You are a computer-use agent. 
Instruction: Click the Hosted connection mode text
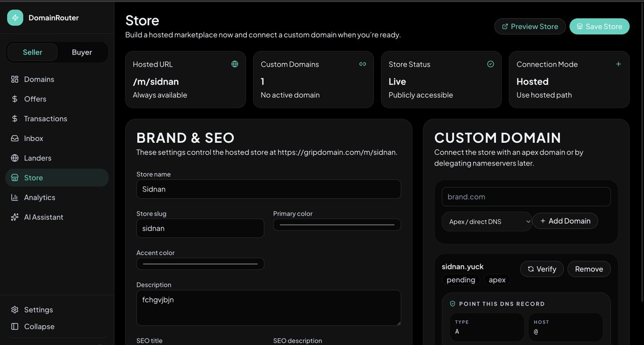pyautogui.click(x=532, y=82)
